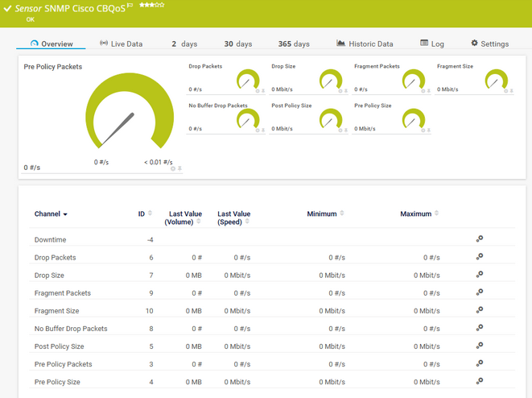Click the -4 ID in Downtime row
The width and height of the screenshot is (532, 398).
[x=150, y=240]
